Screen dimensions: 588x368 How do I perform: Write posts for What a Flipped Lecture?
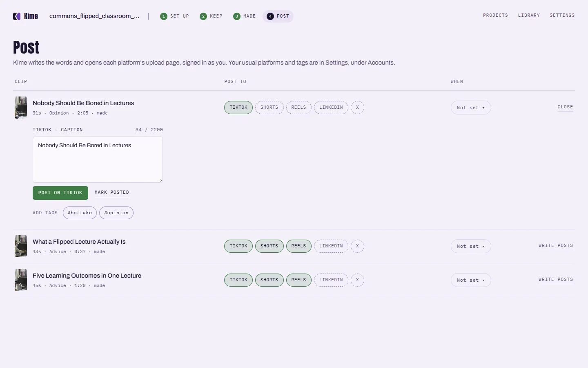556,246
